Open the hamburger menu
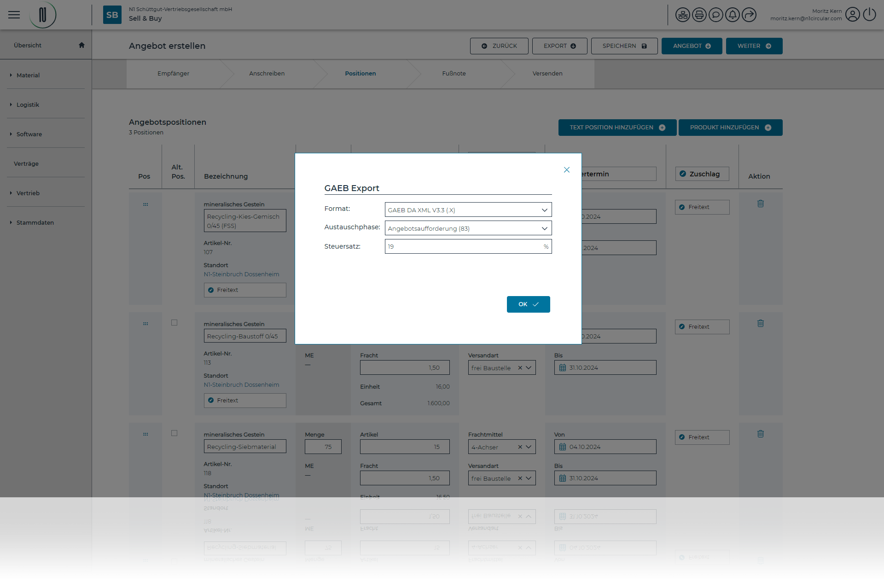This screenshot has width=884, height=588. point(14,15)
